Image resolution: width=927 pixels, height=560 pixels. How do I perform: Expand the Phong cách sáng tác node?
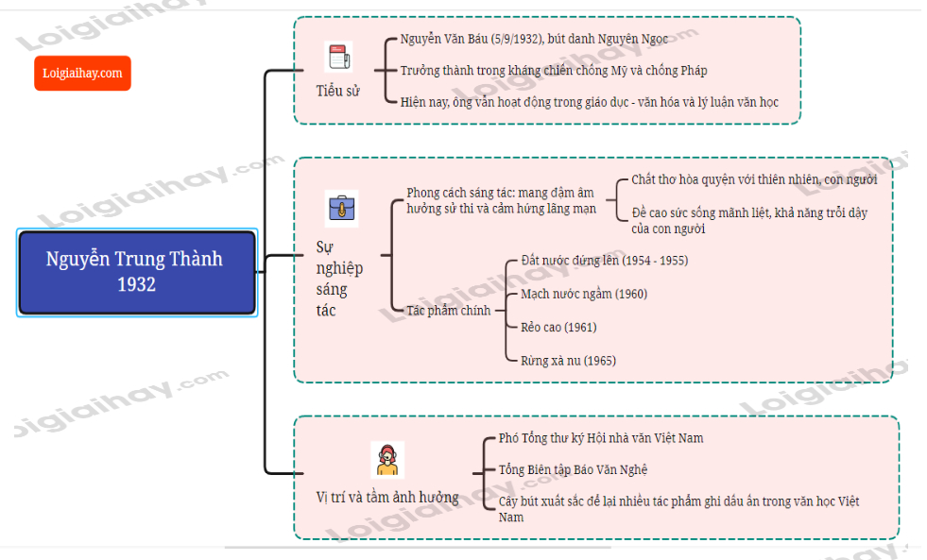(x=501, y=200)
